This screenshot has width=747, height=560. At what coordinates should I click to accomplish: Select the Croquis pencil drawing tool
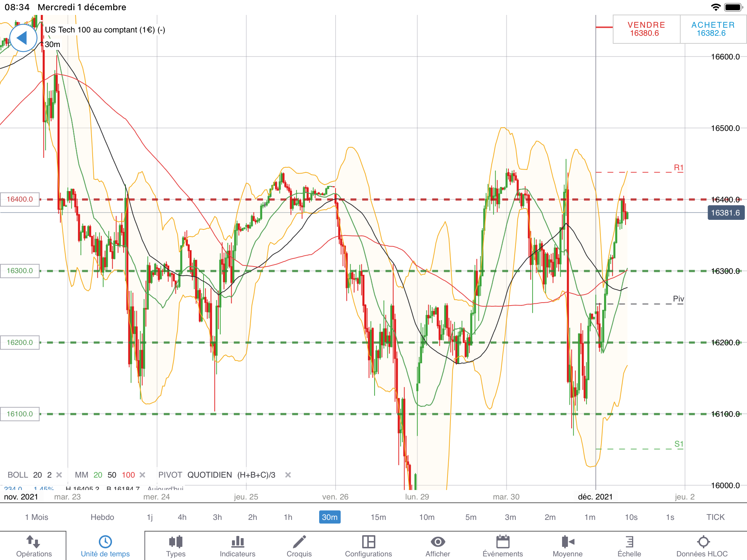tap(299, 542)
